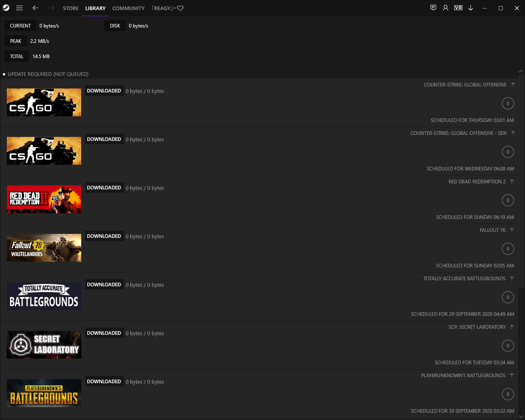Image resolution: width=525 pixels, height=420 pixels.
Task: Click the download list scrollbar thumb
Action: (521, 182)
